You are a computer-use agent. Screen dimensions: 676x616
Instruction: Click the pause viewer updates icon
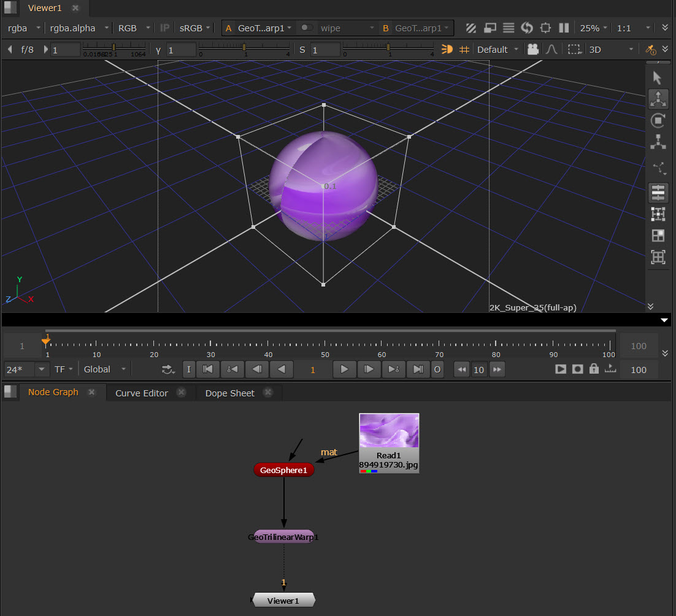point(564,28)
